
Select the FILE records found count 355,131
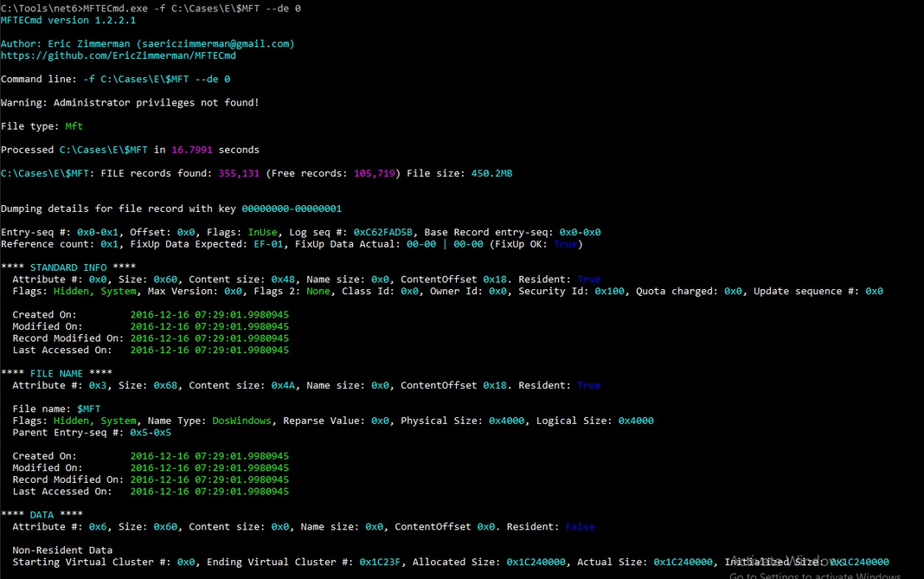click(240, 173)
